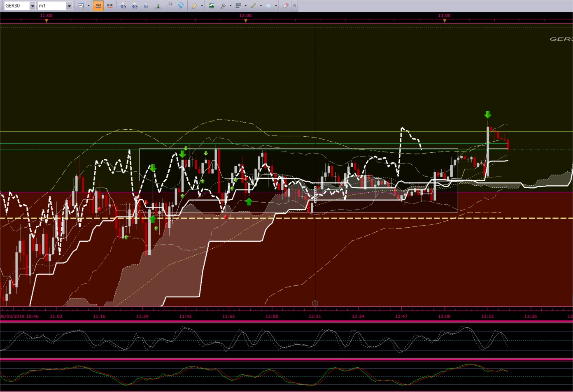
Task: Expand the ellipse shape dropdown arrow
Action: pos(276,6)
